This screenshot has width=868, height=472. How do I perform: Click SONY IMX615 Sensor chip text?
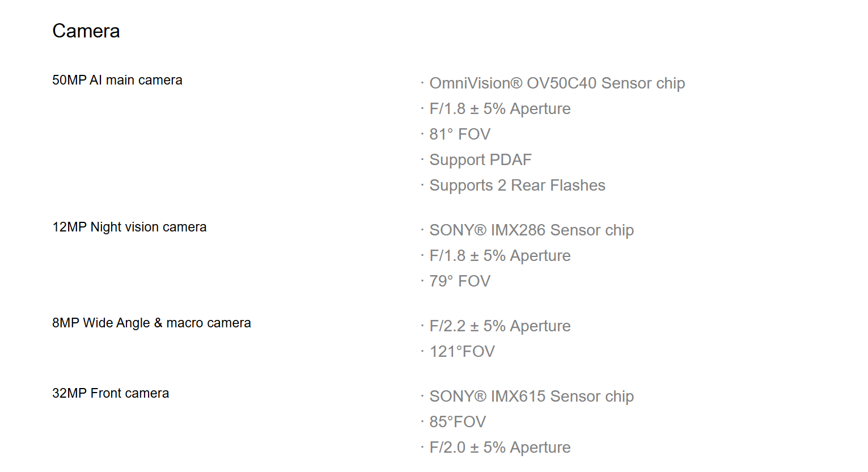[532, 397]
